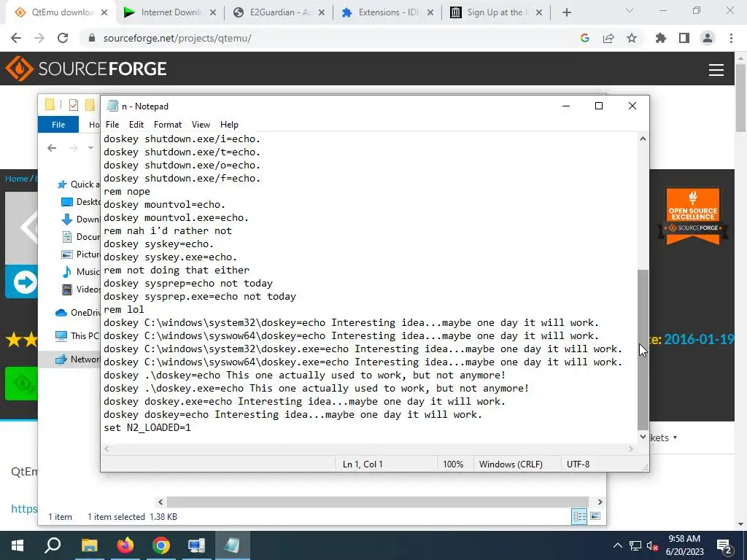The height and width of the screenshot is (560, 747).
Task: Open the Windows Start menu
Action: pyautogui.click(x=18, y=545)
